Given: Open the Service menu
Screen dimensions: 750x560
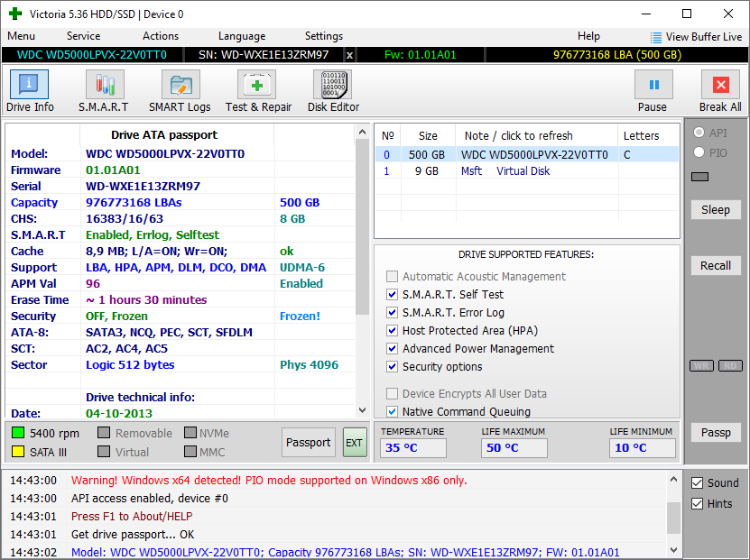Looking at the screenshot, I should pos(83,36).
